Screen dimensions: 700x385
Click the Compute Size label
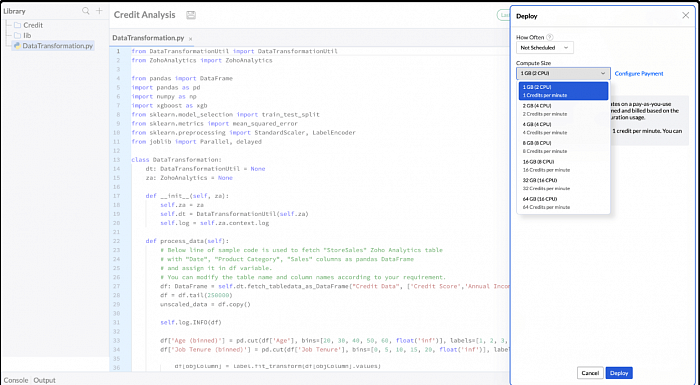tap(533, 63)
